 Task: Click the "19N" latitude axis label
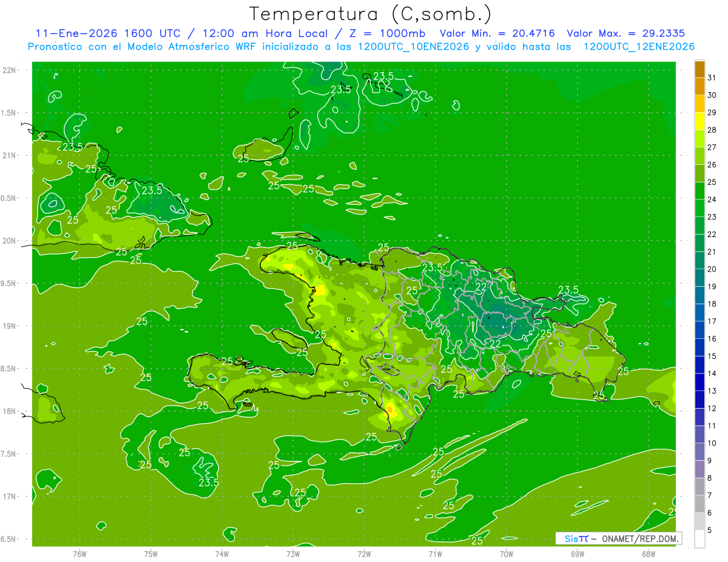click(x=10, y=326)
